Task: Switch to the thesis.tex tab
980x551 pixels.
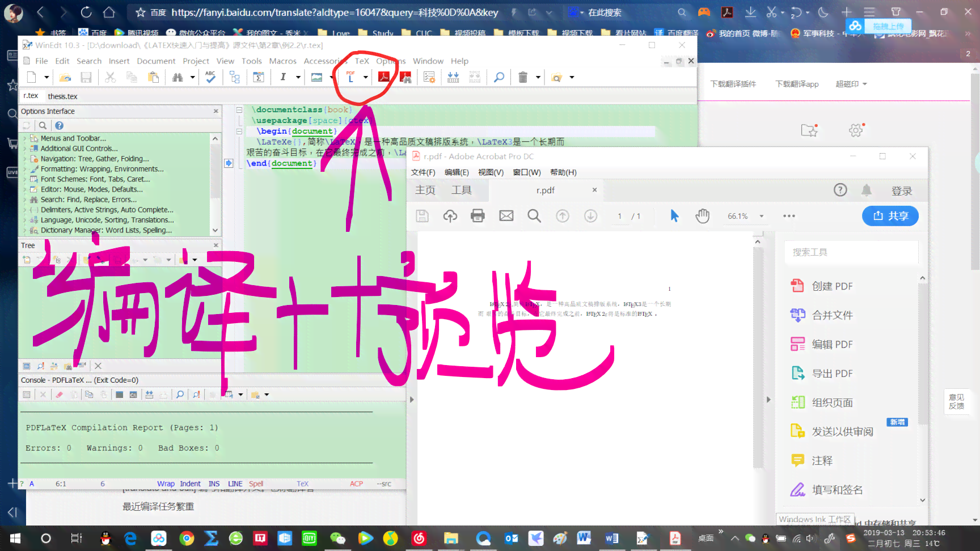Action: point(62,96)
